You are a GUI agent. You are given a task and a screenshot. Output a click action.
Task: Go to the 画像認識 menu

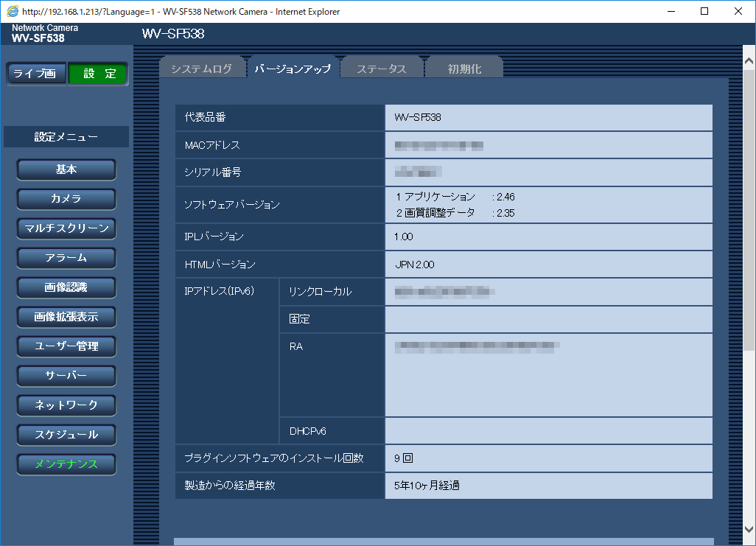[66, 287]
